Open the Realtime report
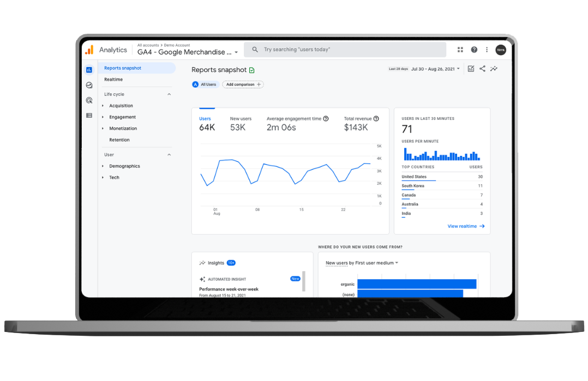588x381 pixels. pyautogui.click(x=113, y=80)
